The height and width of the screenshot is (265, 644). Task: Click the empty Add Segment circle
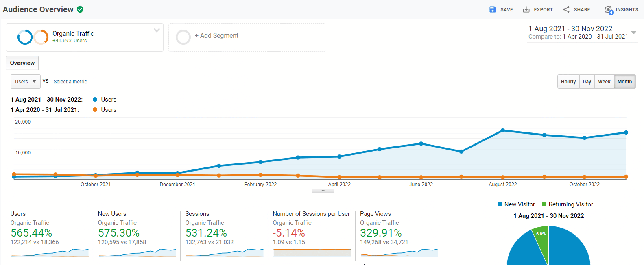pyautogui.click(x=183, y=37)
